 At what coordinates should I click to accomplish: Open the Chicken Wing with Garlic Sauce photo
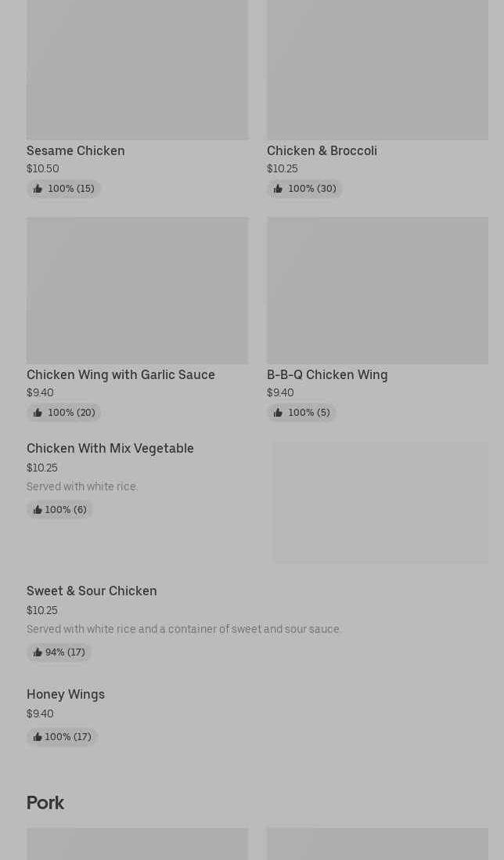137,290
